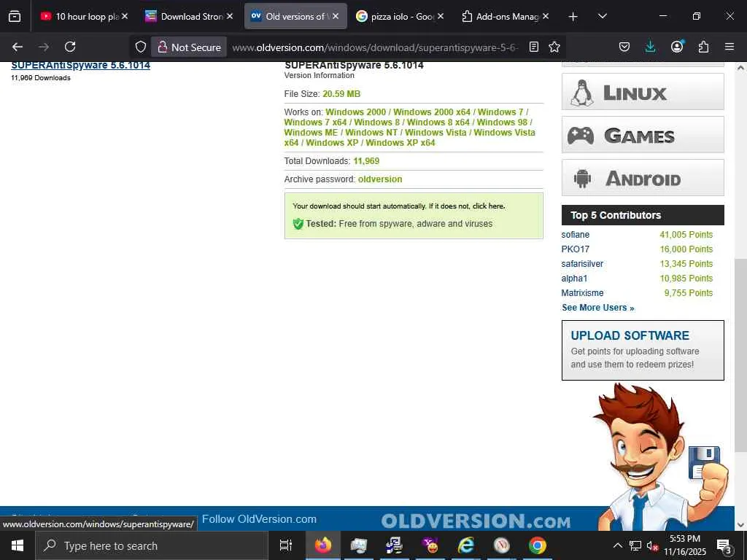
Task: Open contributor Matrixisme profile
Action: pos(582,293)
